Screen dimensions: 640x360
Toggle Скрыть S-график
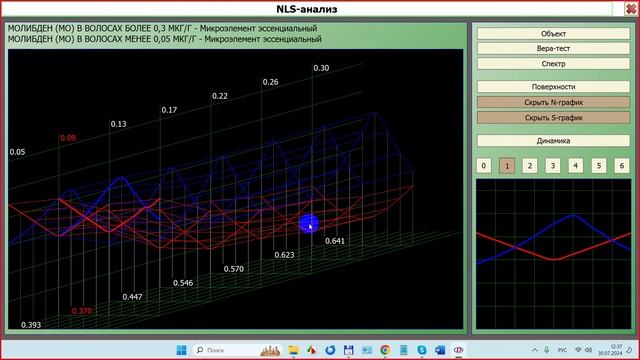pyautogui.click(x=553, y=118)
